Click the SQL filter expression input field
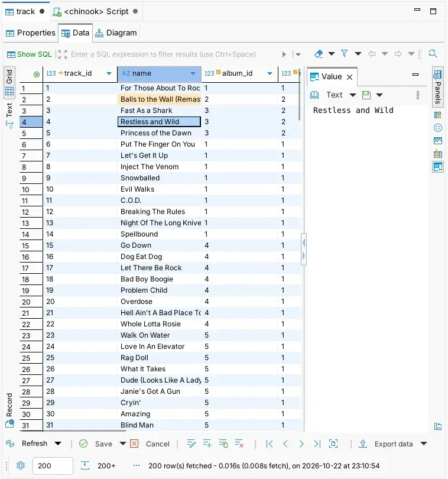 (174, 54)
